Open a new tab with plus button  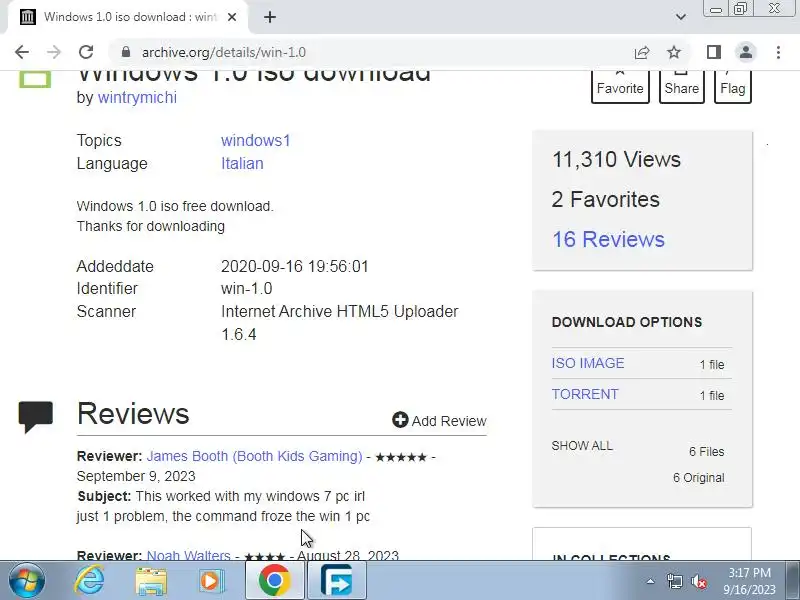click(x=270, y=17)
